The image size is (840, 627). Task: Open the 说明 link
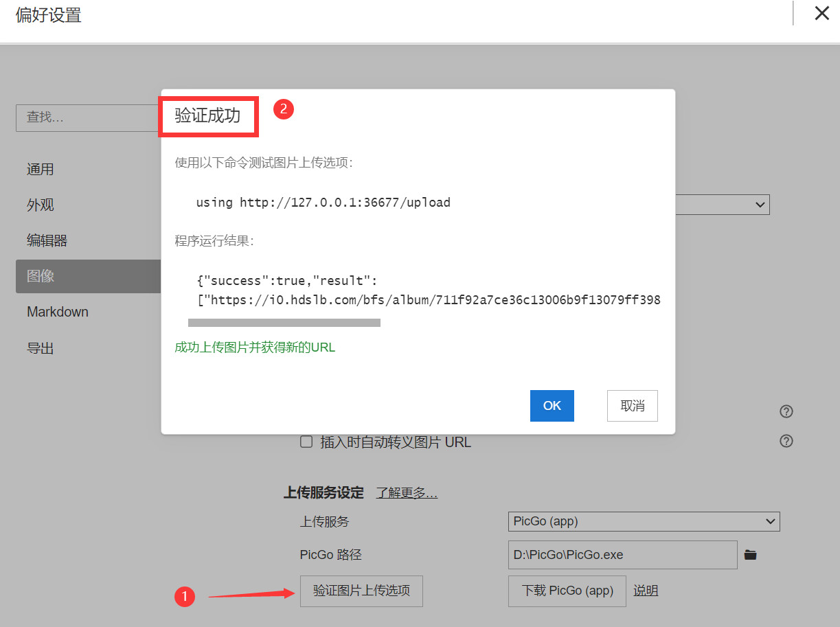[x=646, y=591]
